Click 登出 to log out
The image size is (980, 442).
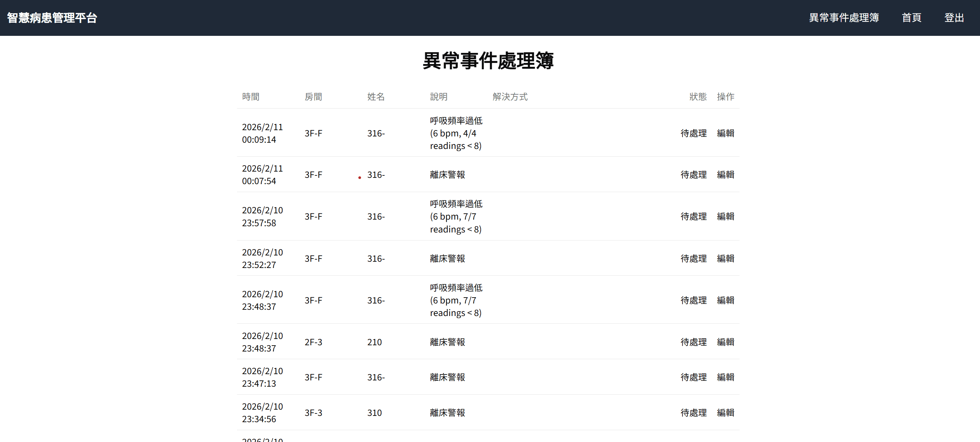[954, 18]
